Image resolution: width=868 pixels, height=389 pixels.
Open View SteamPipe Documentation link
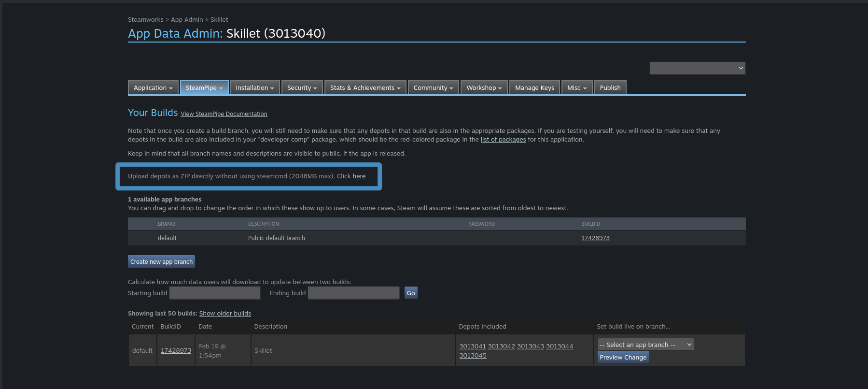point(224,114)
